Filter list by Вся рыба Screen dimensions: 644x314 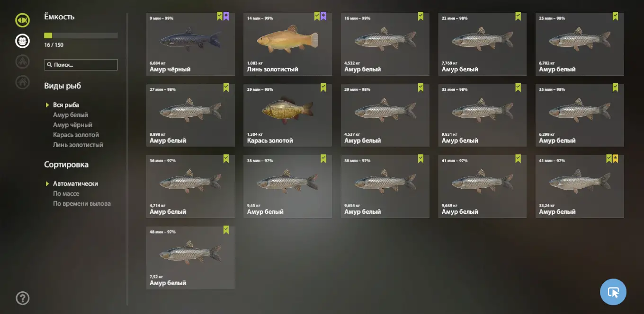click(66, 105)
